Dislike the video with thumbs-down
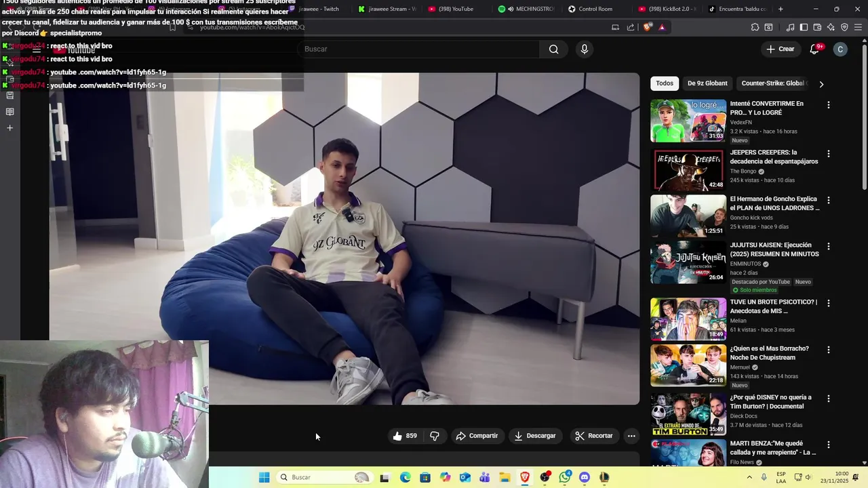Viewport: 868px width, 488px height. coord(435,436)
